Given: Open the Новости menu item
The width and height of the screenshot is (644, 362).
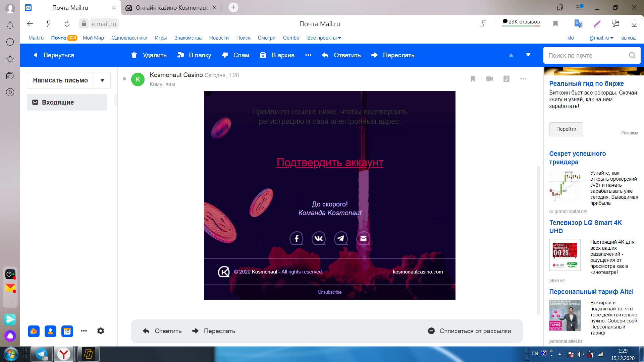Looking at the screenshot, I should [219, 38].
